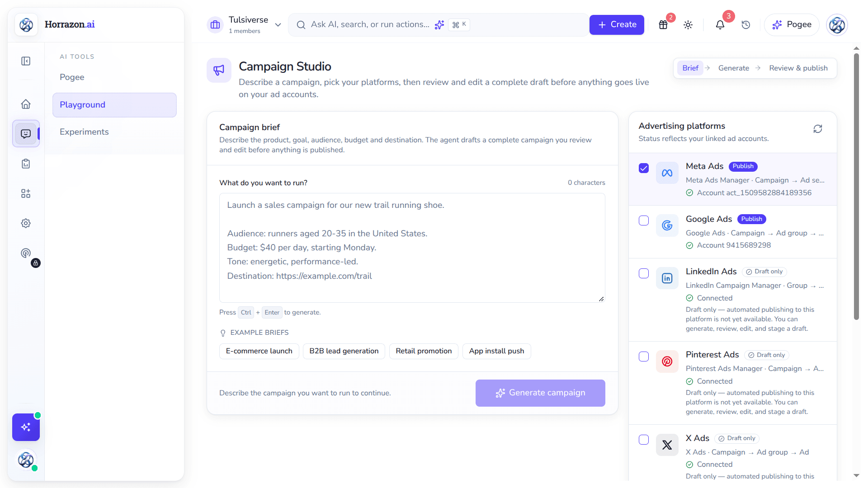Open the apps grid sidebar icon

point(26,193)
